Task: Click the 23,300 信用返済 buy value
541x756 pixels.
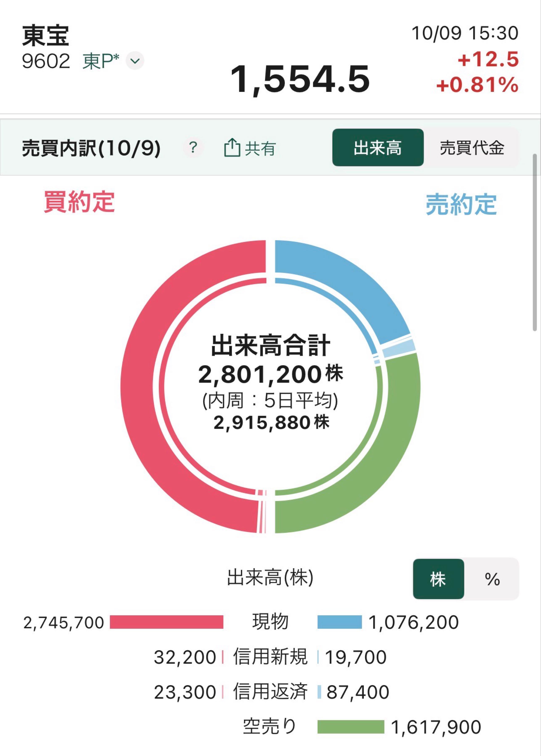Action: tap(185, 692)
